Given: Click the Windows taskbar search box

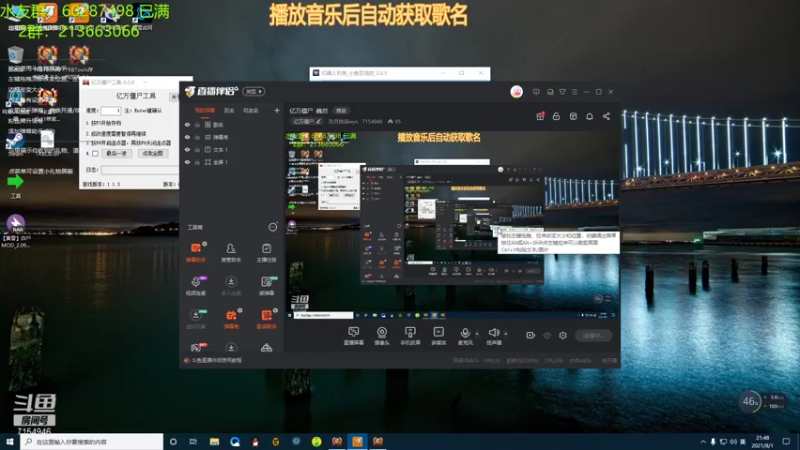Looking at the screenshot, I should click(x=92, y=441).
